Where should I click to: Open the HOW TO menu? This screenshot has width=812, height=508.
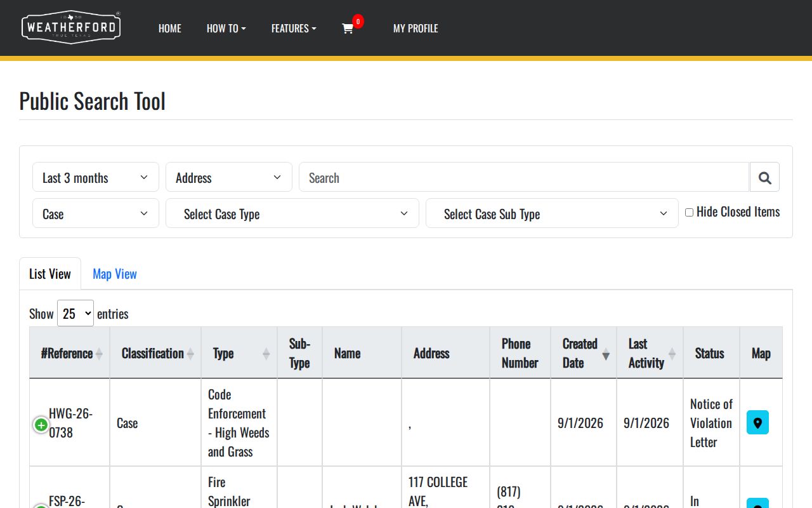point(226,29)
